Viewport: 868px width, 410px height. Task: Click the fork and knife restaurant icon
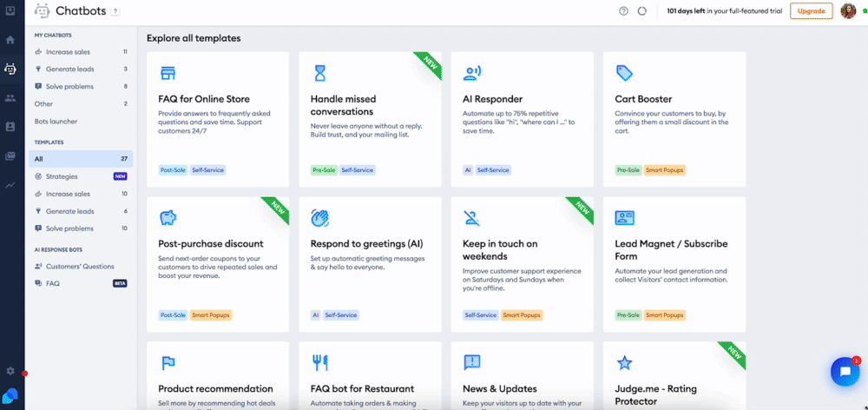tap(320, 363)
